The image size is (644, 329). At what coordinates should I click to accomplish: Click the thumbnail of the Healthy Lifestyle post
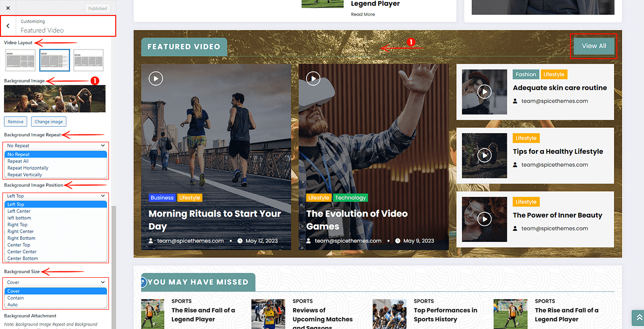pos(484,155)
